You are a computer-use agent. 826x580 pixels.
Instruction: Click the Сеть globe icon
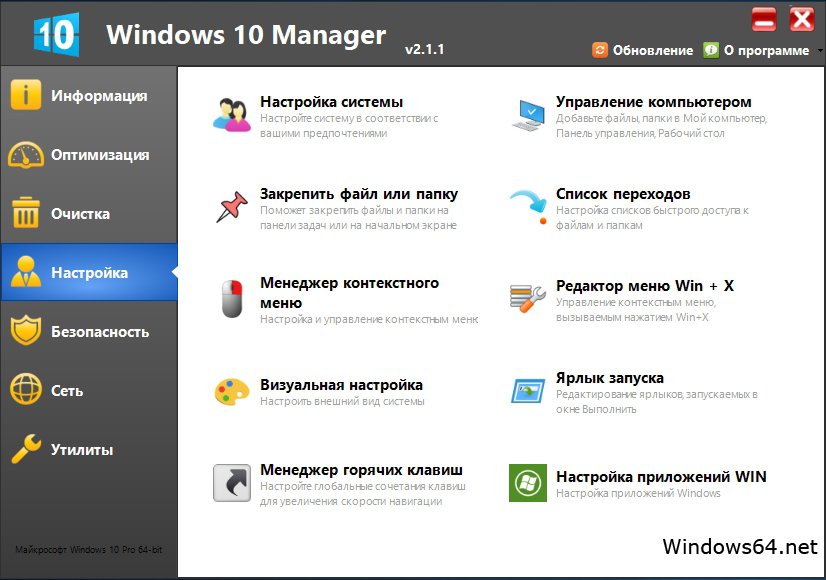[x=25, y=389]
